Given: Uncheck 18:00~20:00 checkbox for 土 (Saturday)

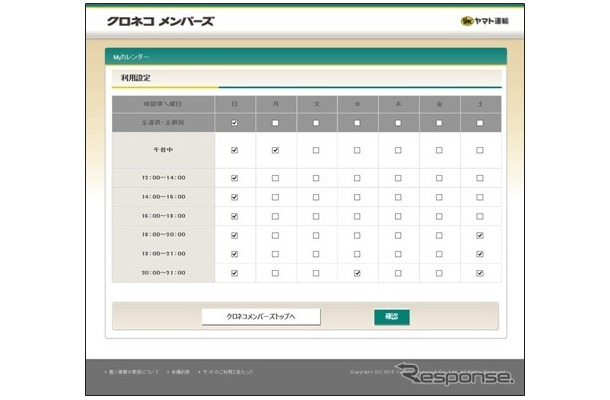Looking at the screenshot, I should tap(480, 235).
